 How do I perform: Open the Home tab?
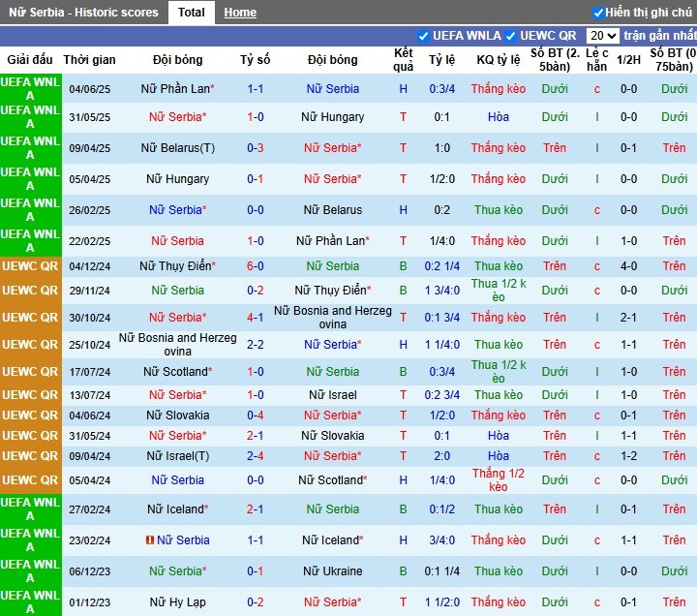tap(240, 13)
